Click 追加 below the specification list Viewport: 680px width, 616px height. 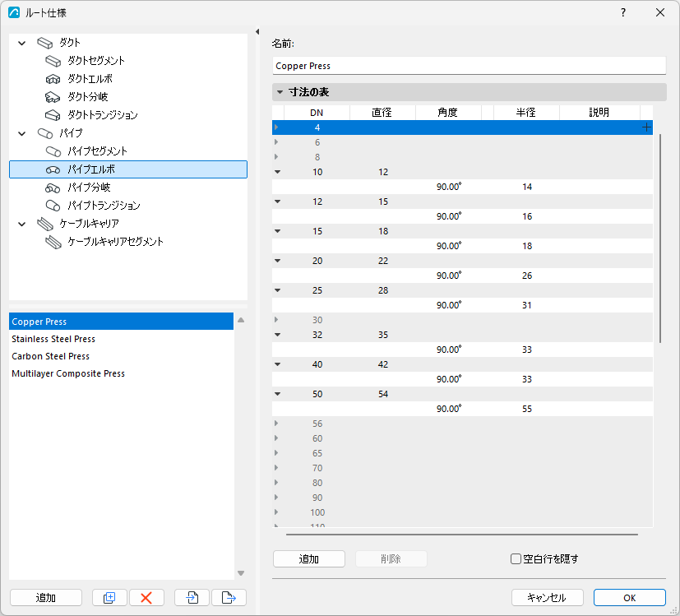point(46,597)
